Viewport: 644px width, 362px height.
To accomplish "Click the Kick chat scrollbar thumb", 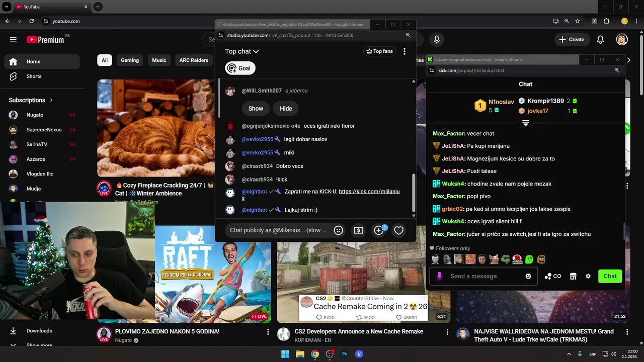I will coord(624,232).
